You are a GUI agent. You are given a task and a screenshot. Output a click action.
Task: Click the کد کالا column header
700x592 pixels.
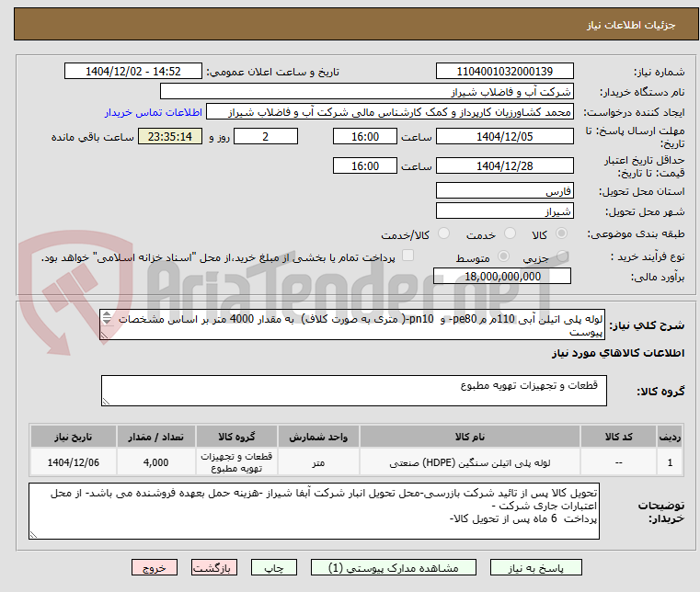pos(618,437)
